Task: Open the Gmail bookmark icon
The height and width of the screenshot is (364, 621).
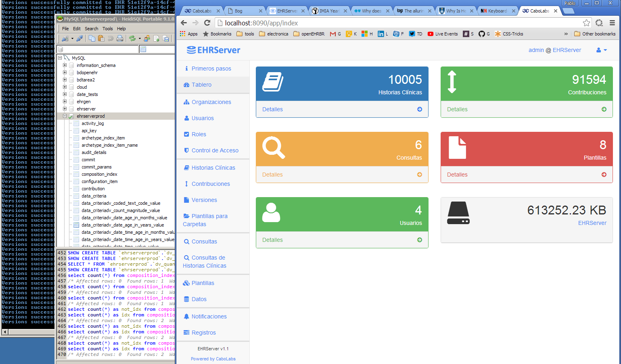Action: [x=335, y=34]
